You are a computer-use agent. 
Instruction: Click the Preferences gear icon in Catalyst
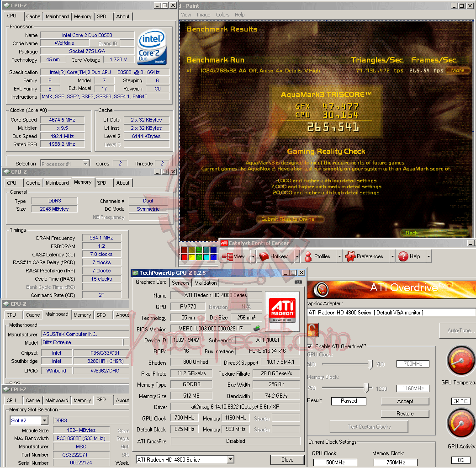[350, 257]
